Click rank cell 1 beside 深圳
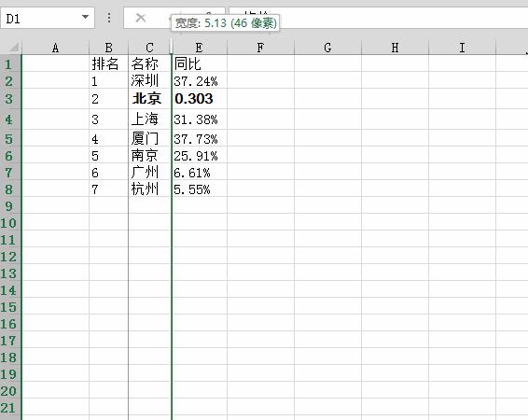The width and height of the screenshot is (528, 420). click(x=108, y=80)
